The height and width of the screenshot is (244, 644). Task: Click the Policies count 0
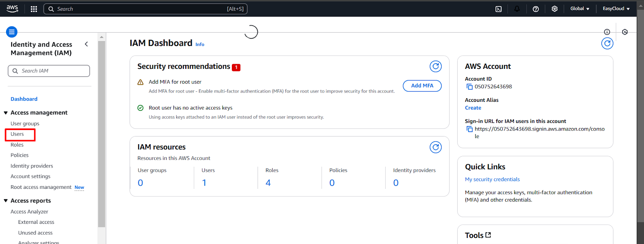[x=332, y=183]
